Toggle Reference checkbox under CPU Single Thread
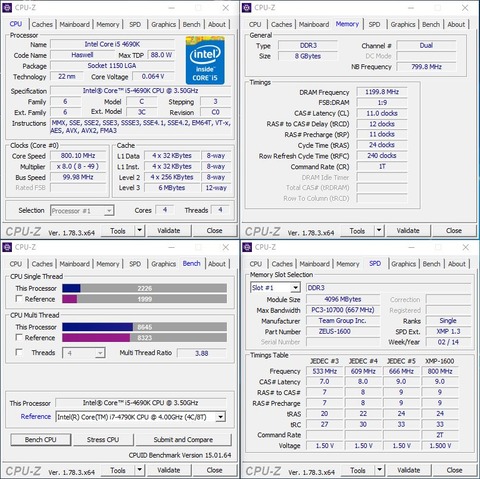This screenshot has width=480, height=479. click(19, 299)
